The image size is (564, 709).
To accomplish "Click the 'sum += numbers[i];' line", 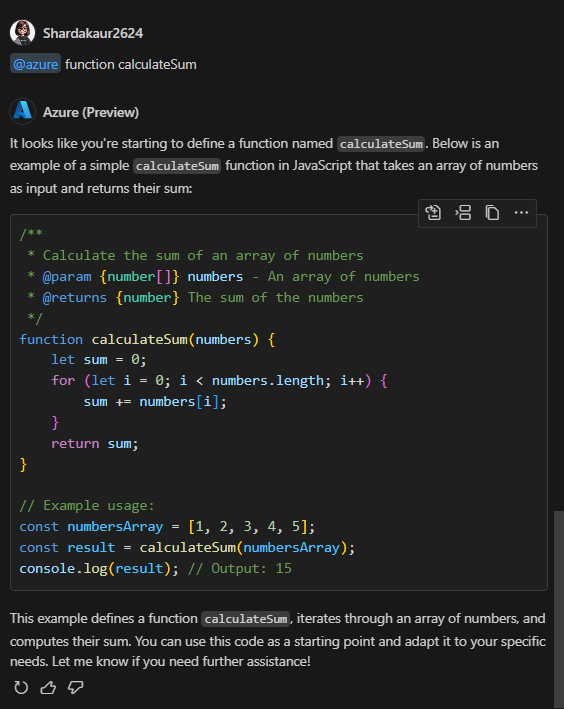I will pos(155,402).
